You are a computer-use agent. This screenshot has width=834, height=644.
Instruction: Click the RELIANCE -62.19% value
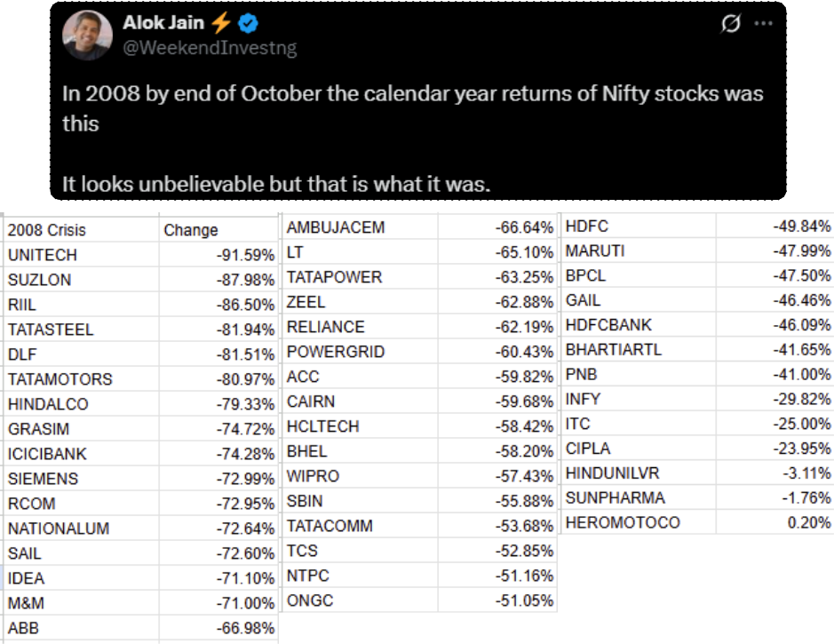coord(525,327)
